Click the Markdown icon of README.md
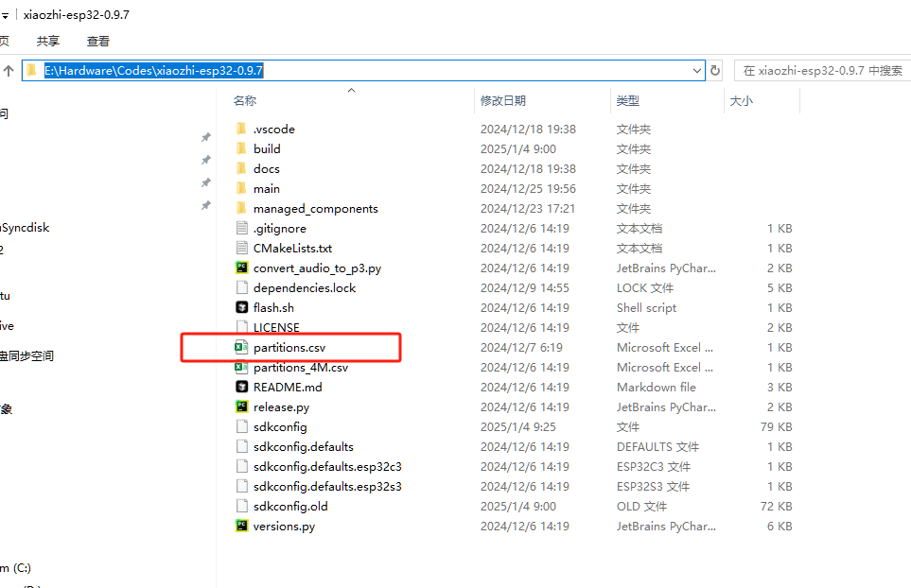Viewport: 911px width, 588px height. coord(241,387)
